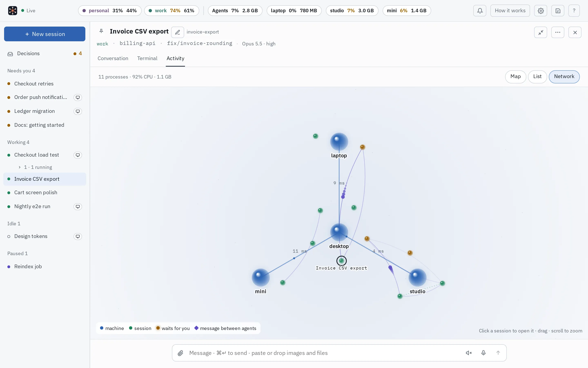Switch activity view to Map
Viewport: 588px width, 368px height.
point(515,77)
